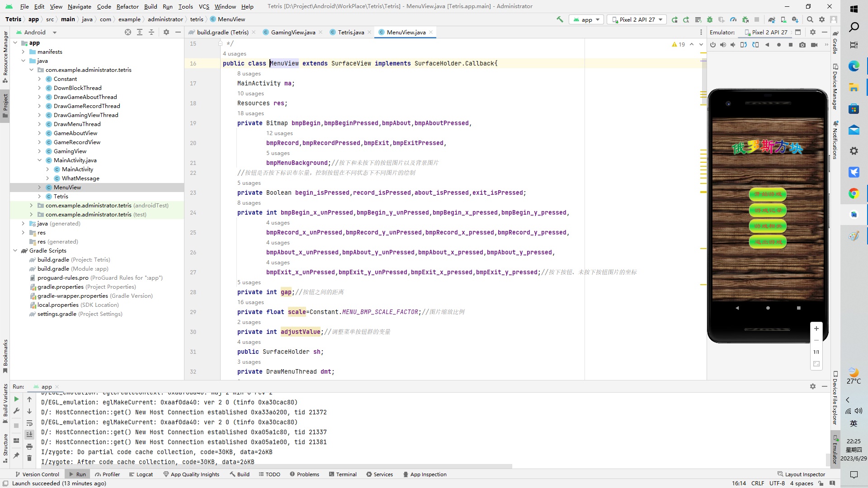Enable the Layout Inspector panel
Viewport: 868px width, 488px height.
click(x=804, y=474)
